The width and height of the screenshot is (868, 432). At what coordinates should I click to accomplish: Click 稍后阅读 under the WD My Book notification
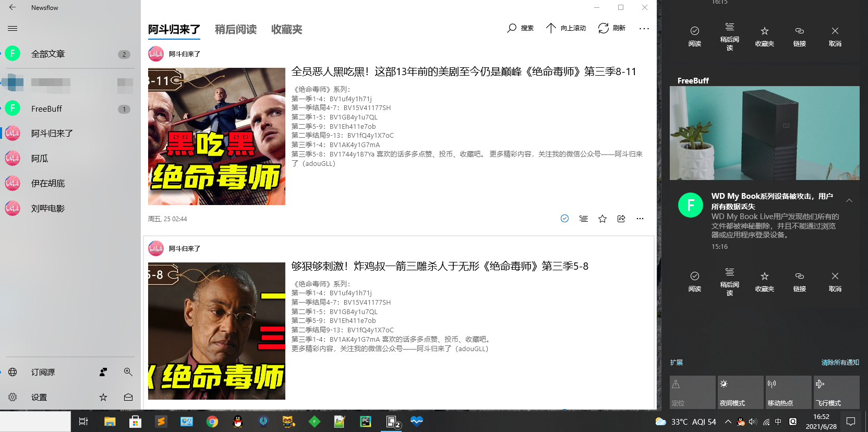tap(730, 282)
